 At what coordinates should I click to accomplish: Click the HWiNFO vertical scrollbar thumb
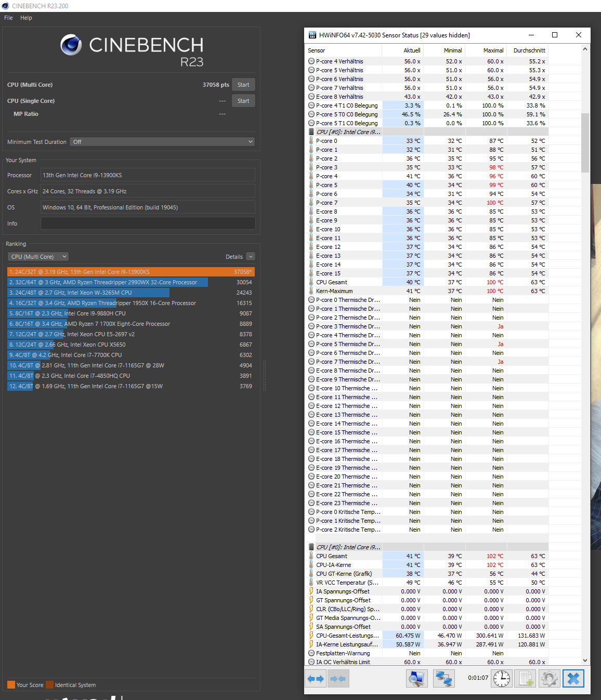[x=585, y=142]
